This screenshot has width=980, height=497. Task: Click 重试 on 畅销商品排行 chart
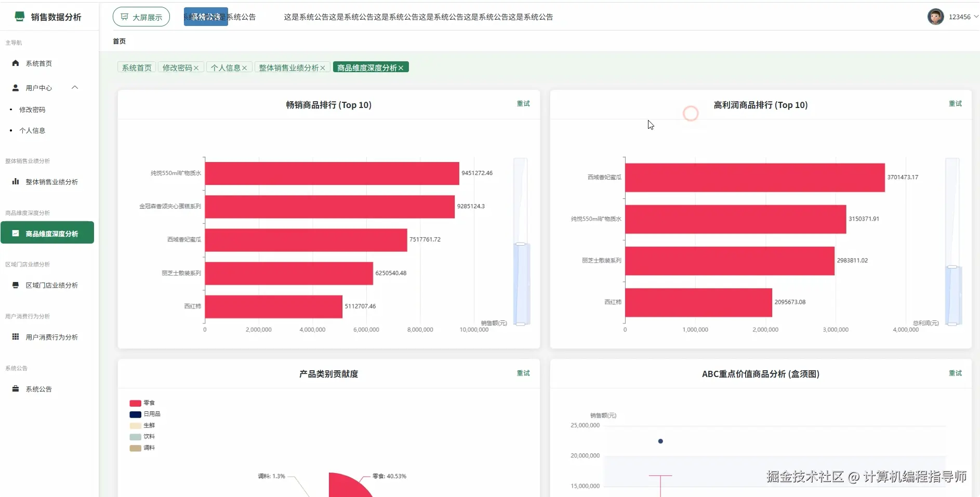523,104
